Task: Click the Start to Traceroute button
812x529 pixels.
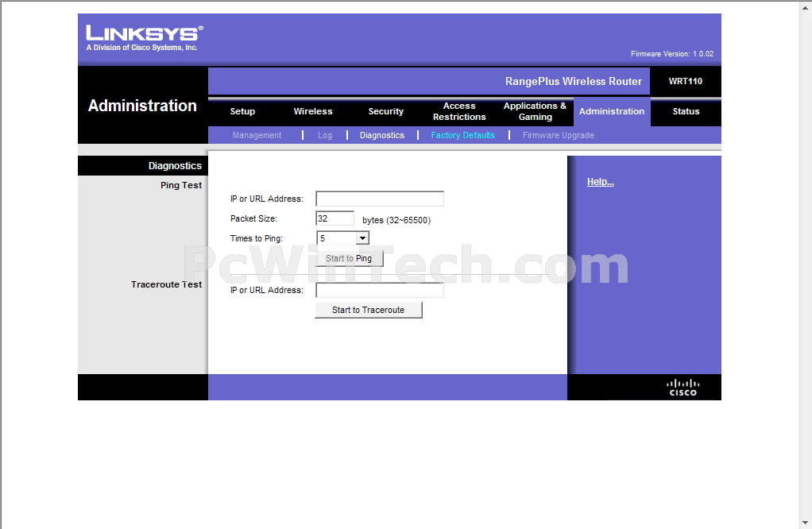Action: coord(369,310)
